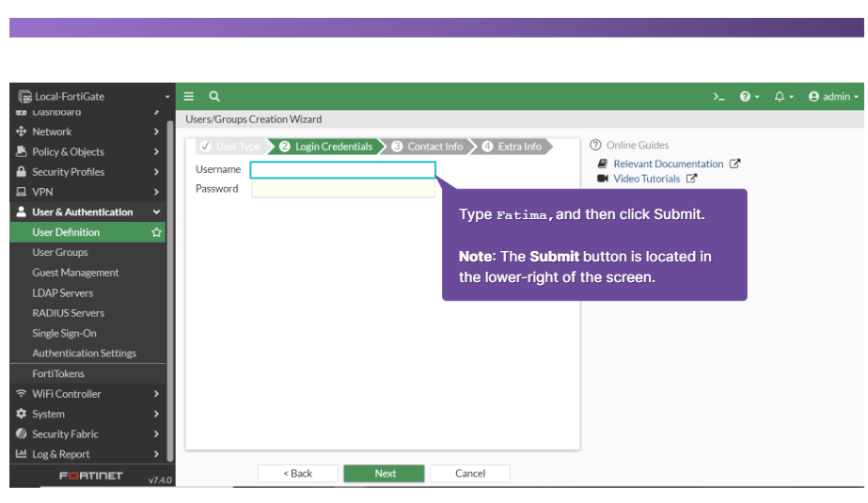Click the VPN monitor icon
868x503 pixels.
point(21,192)
